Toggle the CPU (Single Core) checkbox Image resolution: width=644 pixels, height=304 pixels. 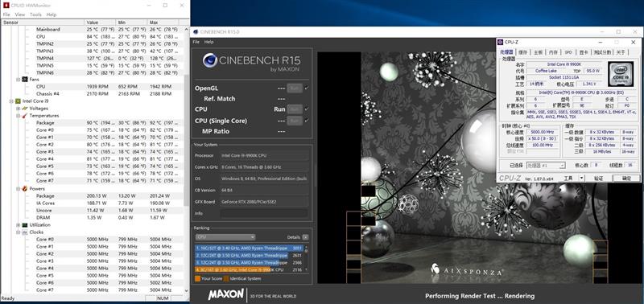[x=307, y=121]
